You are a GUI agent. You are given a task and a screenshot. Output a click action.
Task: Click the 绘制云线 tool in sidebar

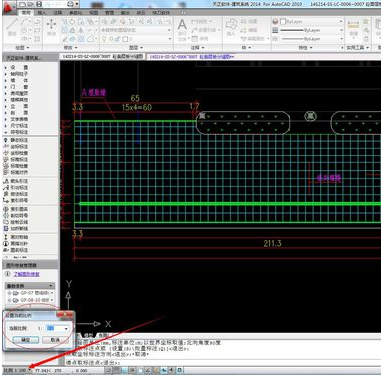[x=16, y=222]
